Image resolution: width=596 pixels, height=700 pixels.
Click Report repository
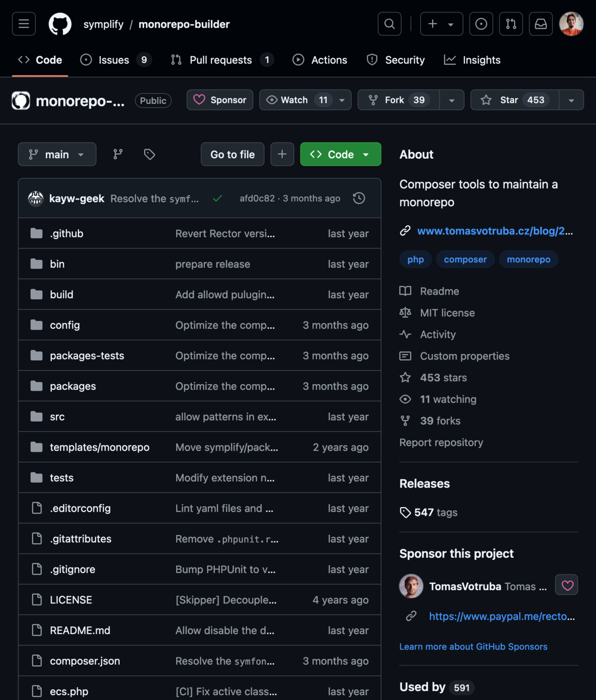pyautogui.click(x=441, y=442)
